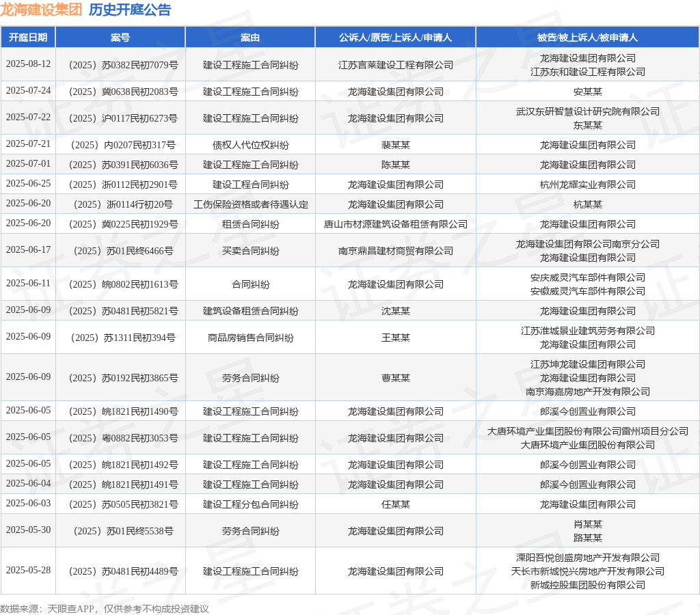Screen dimensions: 700x615
Task: Click the cause 建筑设备租赁合同纠纷
Action: [x=250, y=311]
